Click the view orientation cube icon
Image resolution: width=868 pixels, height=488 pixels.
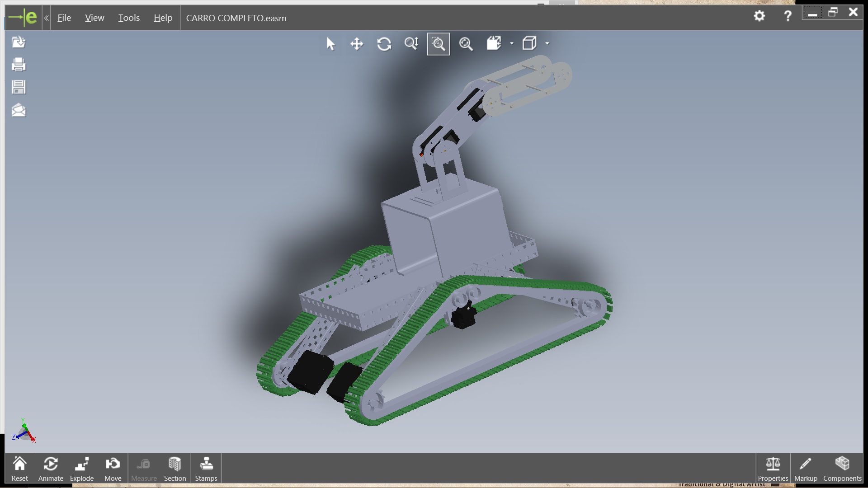[494, 43]
